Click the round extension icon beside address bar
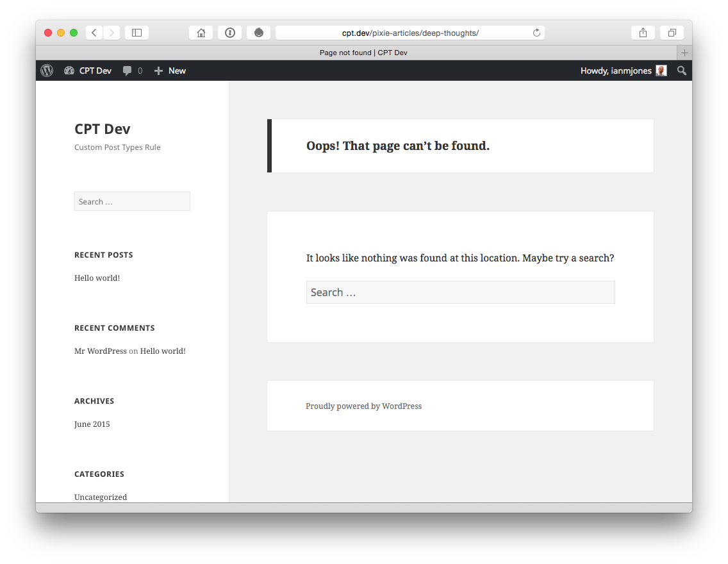728x564 pixels. 259,33
